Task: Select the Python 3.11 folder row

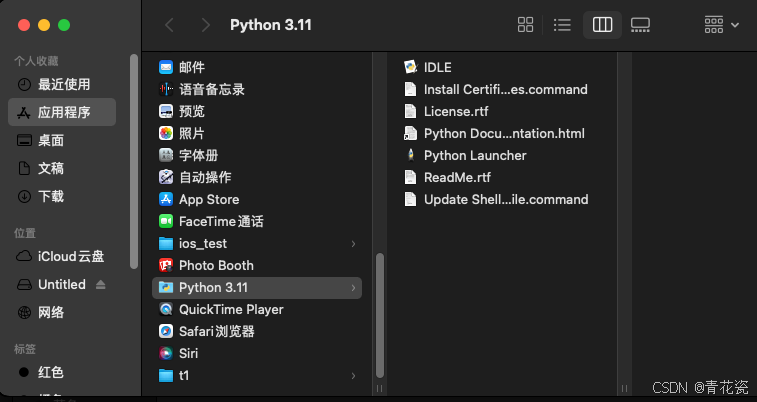Action: [x=257, y=288]
